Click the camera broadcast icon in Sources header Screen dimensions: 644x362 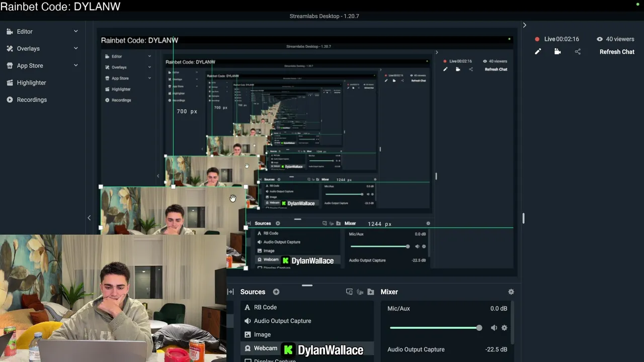(360, 292)
